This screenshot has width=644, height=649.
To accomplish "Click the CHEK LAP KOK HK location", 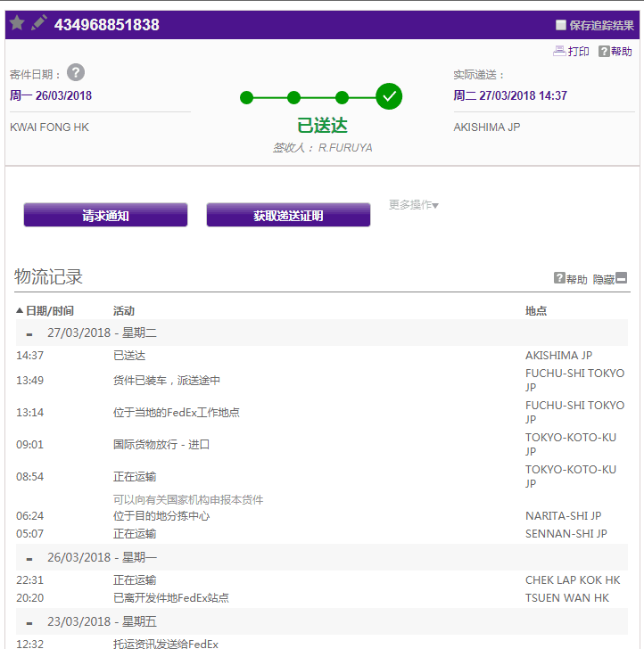I will tap(573, 579).
